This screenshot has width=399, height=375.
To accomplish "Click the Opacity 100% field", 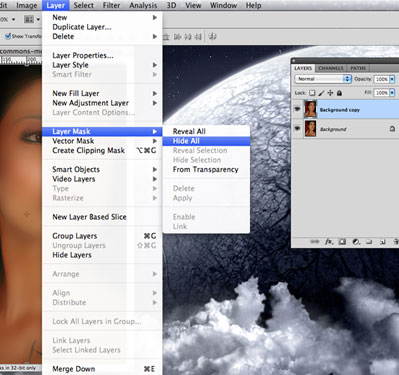I will click(382, 79).
